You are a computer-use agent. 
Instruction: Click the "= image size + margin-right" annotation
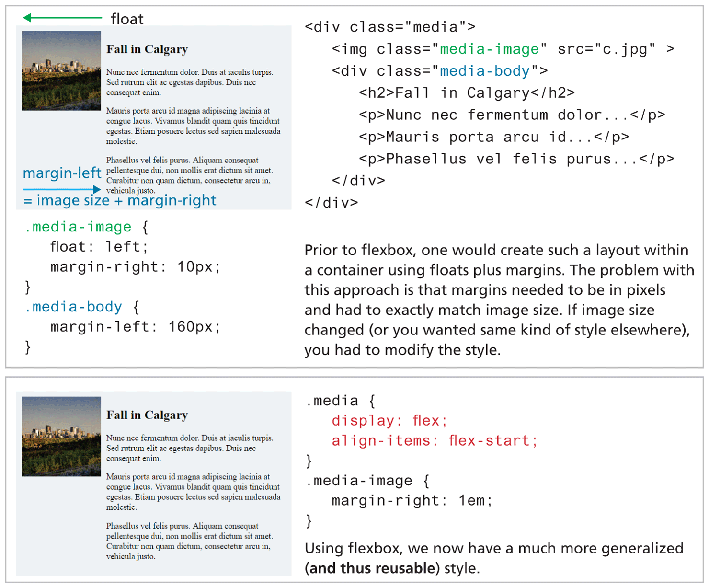click(120, 200)
